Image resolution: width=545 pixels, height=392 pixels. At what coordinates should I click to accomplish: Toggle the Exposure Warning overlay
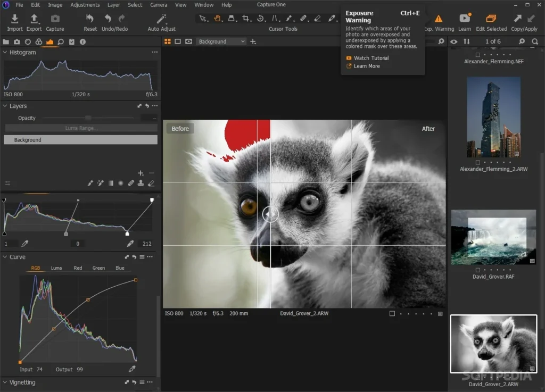click(x=438, y=18)
